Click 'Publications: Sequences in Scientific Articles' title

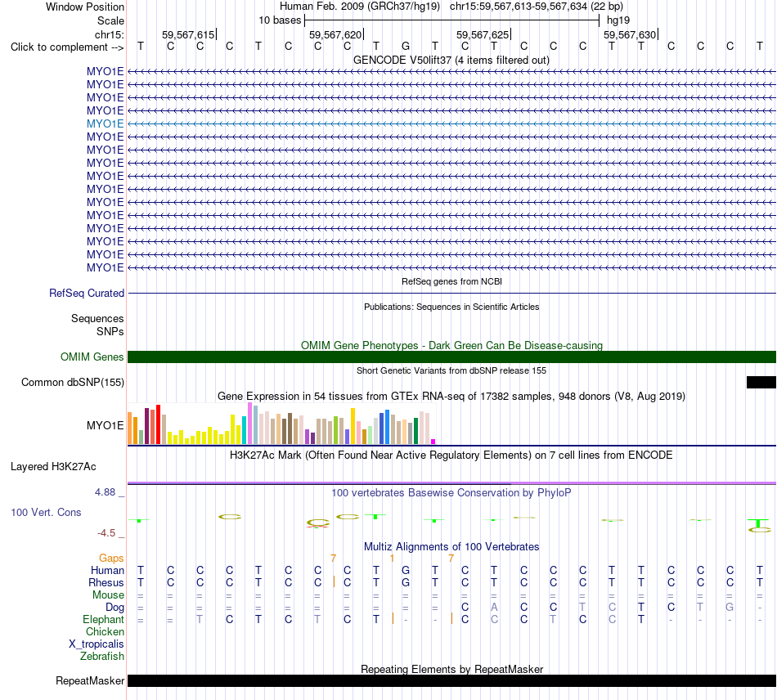(x=451, y=307)
